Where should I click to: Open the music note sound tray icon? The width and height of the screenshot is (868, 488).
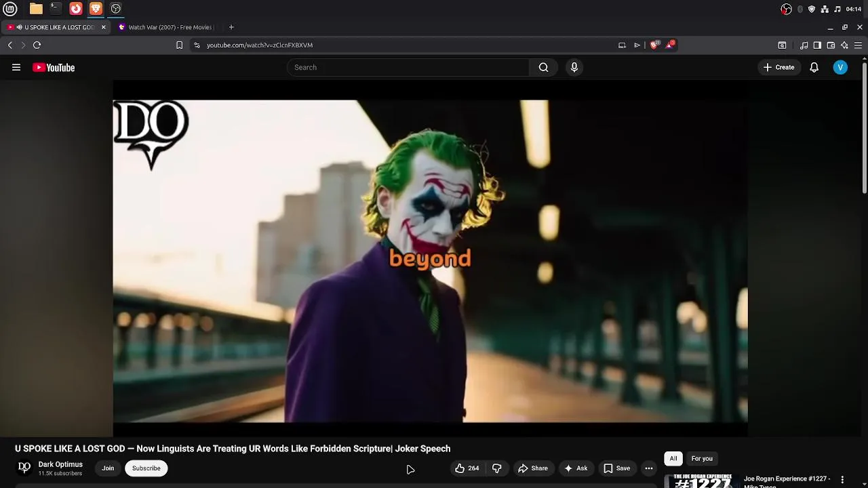pos(837,9)
